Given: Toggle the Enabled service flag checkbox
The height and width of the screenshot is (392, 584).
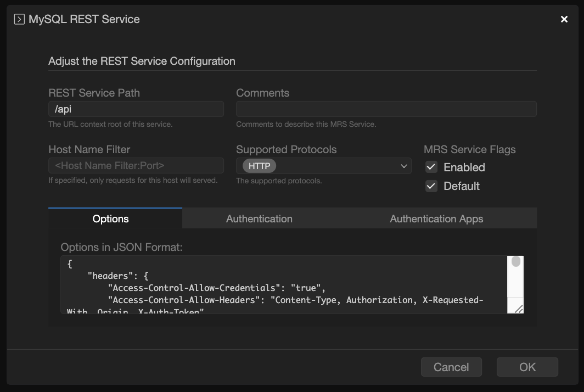Looking at the screenshot, I should point(431,167).
